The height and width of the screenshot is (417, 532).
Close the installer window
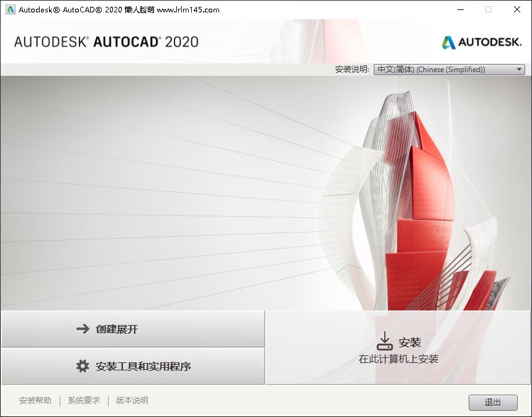[516, 9]
